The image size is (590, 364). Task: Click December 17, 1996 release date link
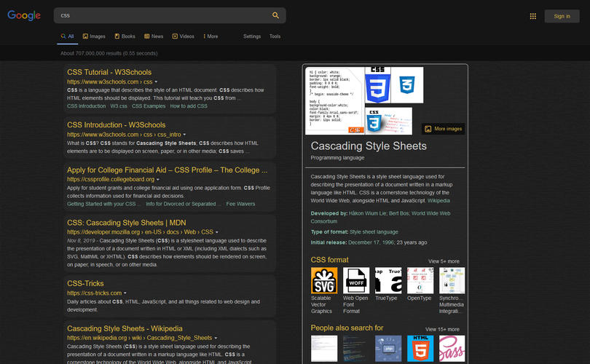[x=371, y=242]
